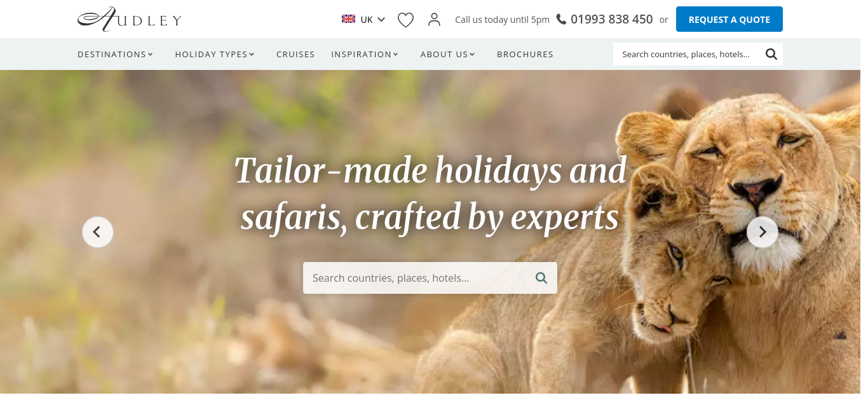Click the hero search magnifier icon
Image resolution: width=868 pixels, height=414 pixels.
(541, 278)
